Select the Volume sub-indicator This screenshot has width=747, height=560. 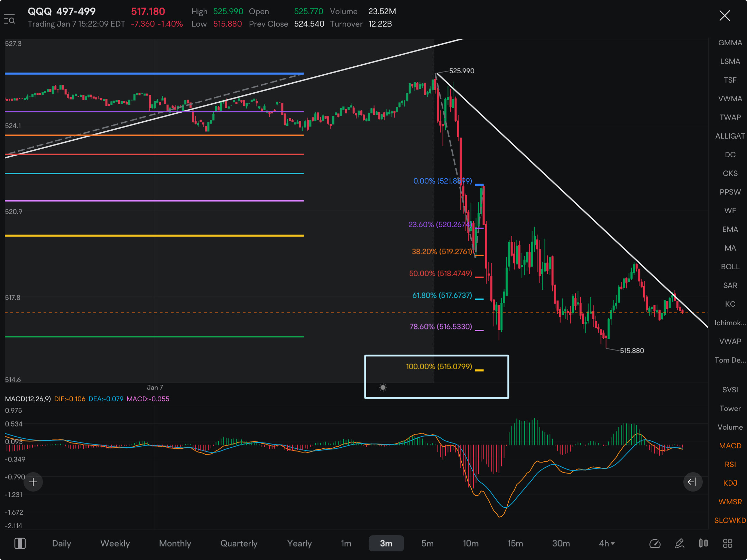730,427
